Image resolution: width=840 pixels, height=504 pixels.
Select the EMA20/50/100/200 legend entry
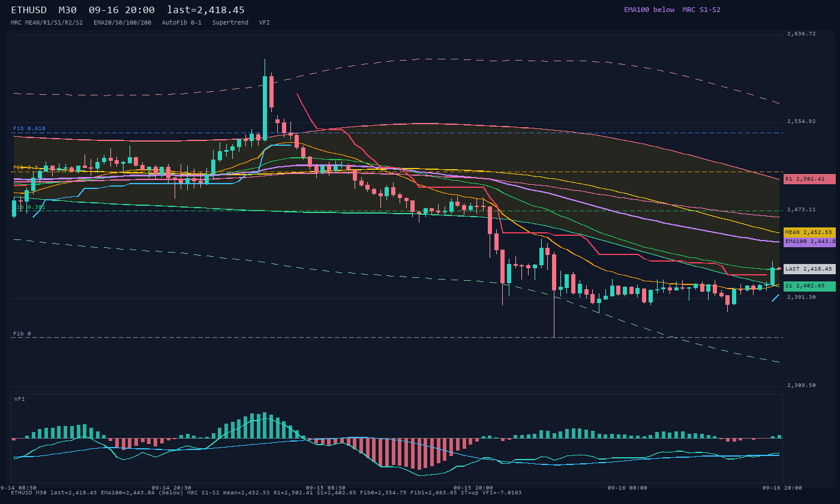[x=122, y=22]
